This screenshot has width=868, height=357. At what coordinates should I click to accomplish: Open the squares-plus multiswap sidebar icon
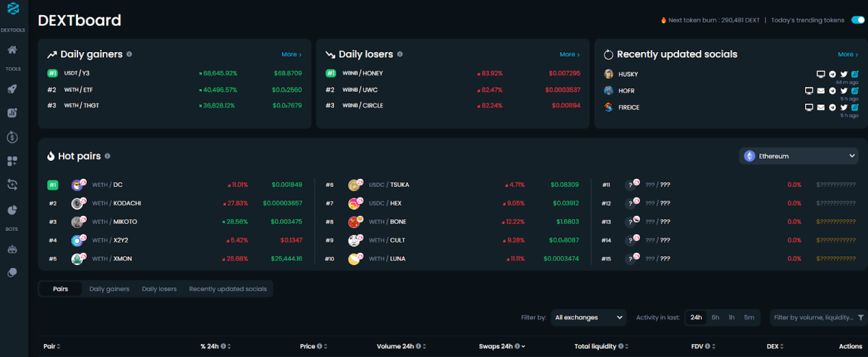[x=12, y=161]
